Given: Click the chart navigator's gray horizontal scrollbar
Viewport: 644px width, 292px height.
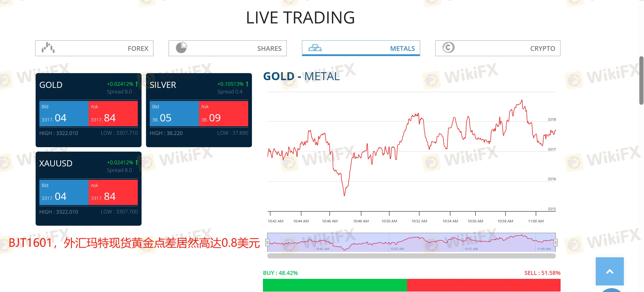Looking at the screenshot, I should [411, 256].
